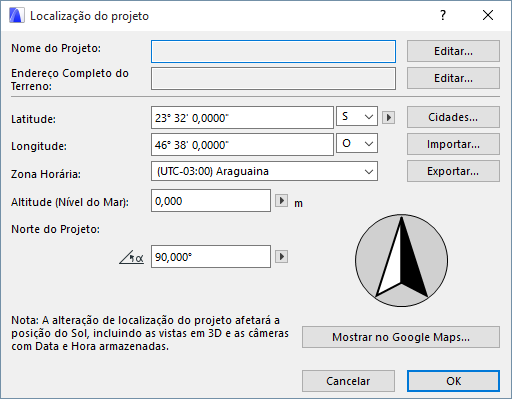This screenshot has width=512, height=399.
Task: Confirm the location with OK
Action: click(x=453, y=381)
